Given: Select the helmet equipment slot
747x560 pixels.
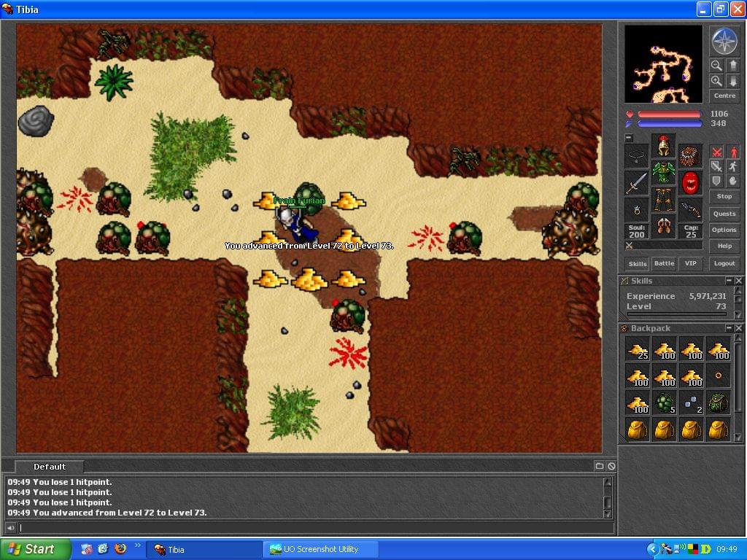Looking at the screenshot, I should [x=664, y=146].
